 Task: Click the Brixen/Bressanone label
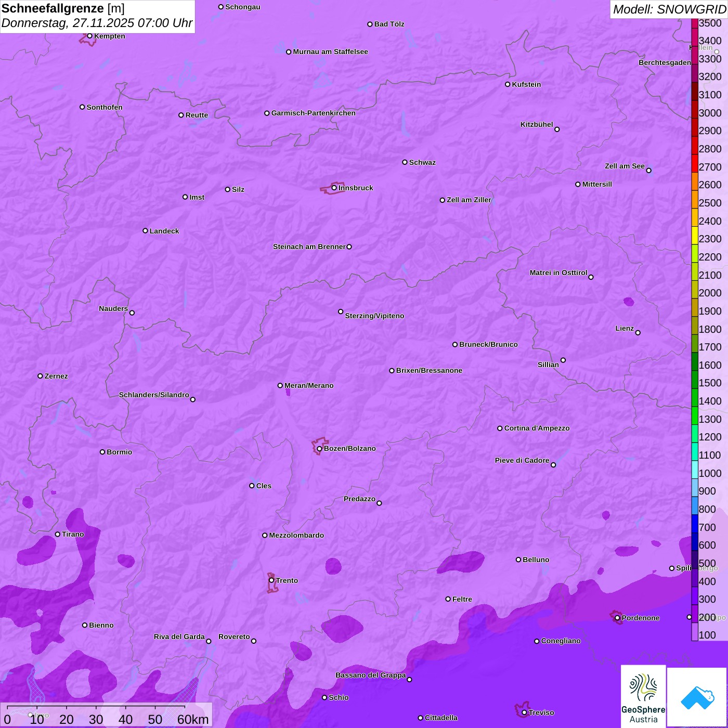429,370
